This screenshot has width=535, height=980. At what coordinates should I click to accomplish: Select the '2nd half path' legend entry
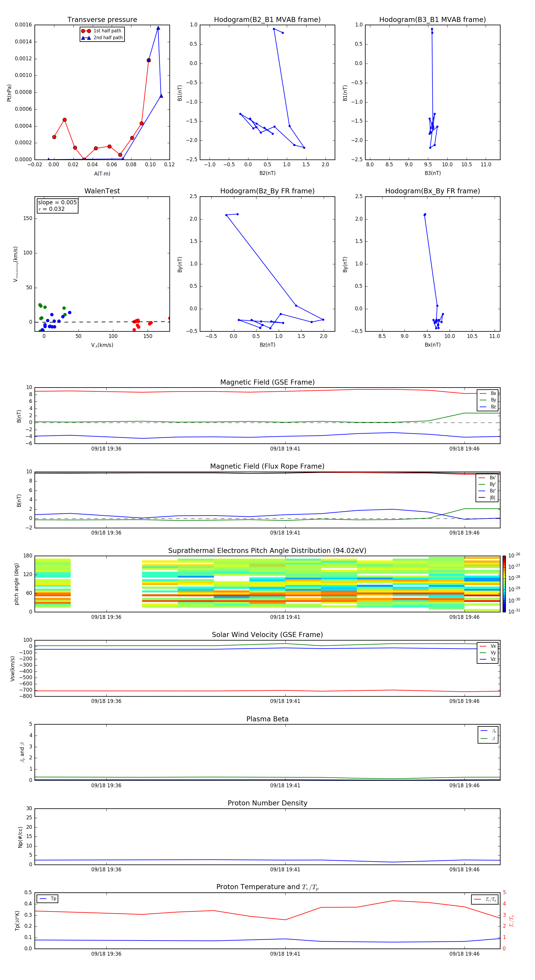click(x=102, y=38)
